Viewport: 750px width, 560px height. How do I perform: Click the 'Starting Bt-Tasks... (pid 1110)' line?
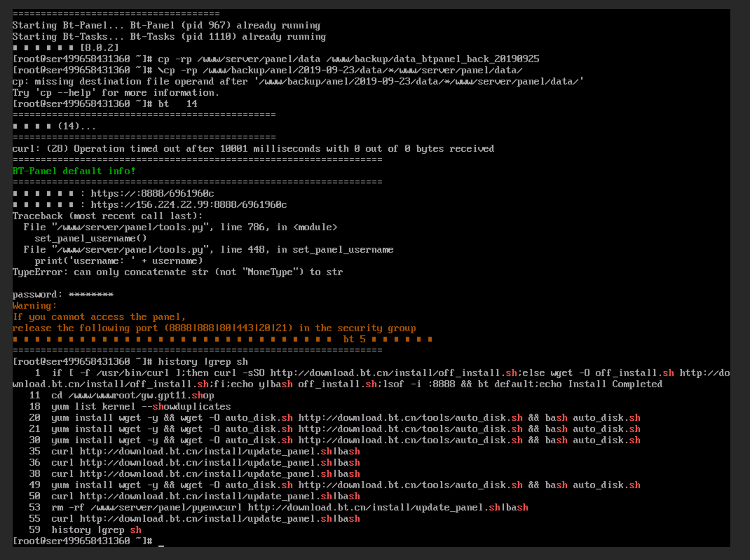tap(169, 36)
